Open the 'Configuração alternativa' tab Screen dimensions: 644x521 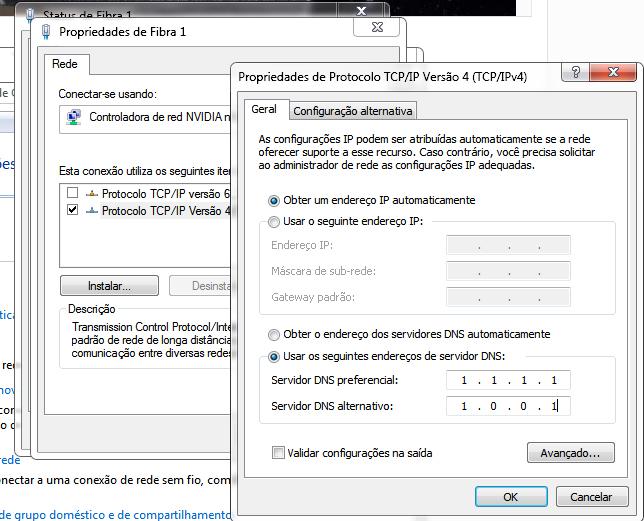pyautogui.click(x=352, y=111)
